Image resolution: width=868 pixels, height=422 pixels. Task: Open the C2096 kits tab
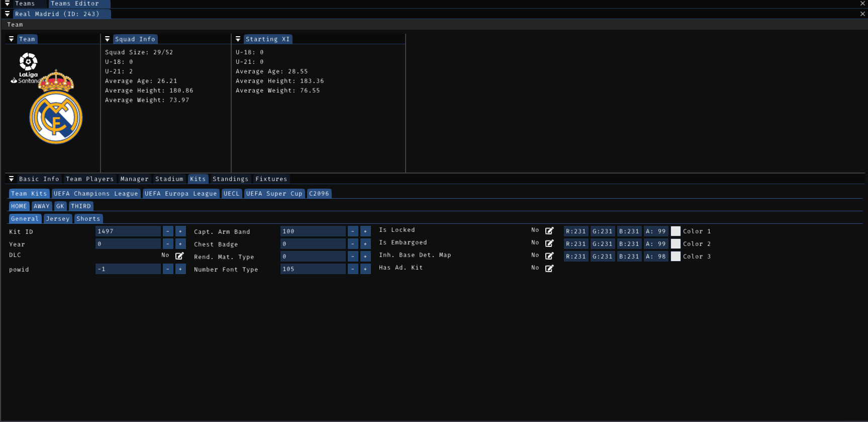[319, 194]
